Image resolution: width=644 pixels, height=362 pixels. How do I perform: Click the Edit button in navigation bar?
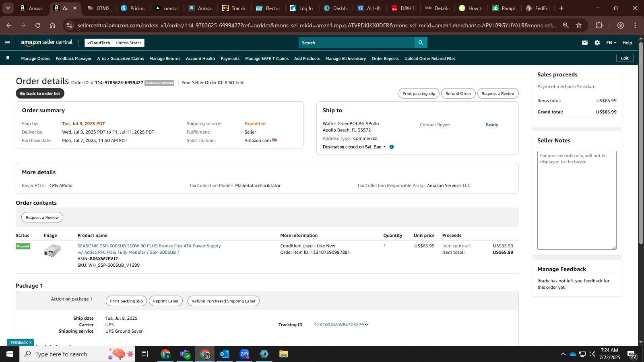[x=625, y=58]
